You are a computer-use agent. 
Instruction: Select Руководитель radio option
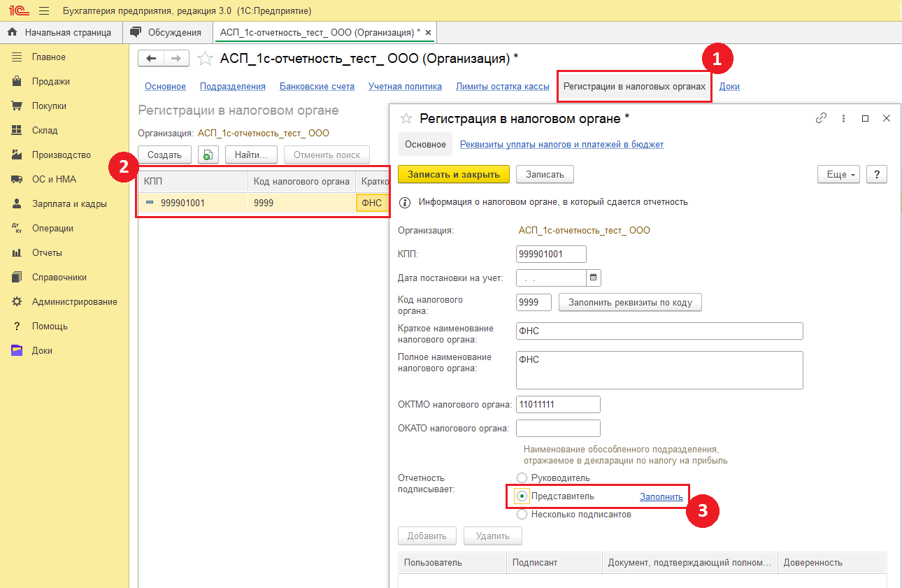[522, 478]
